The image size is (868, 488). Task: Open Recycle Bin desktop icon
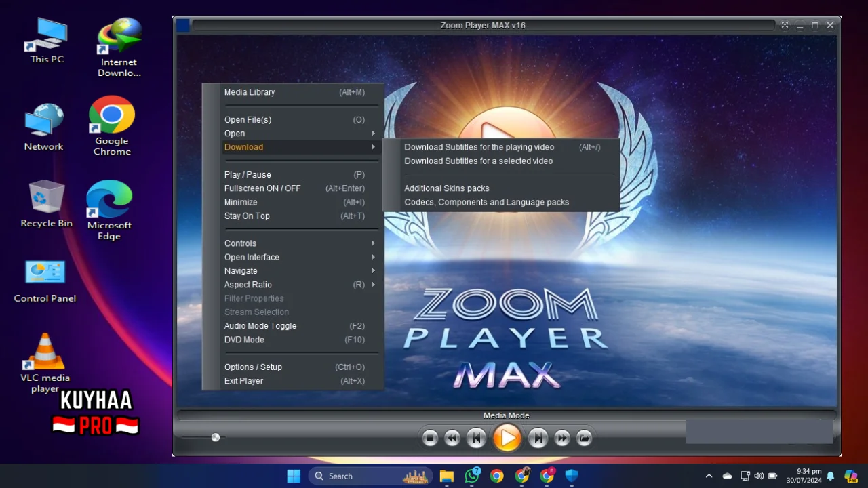[x=46, y=204]
